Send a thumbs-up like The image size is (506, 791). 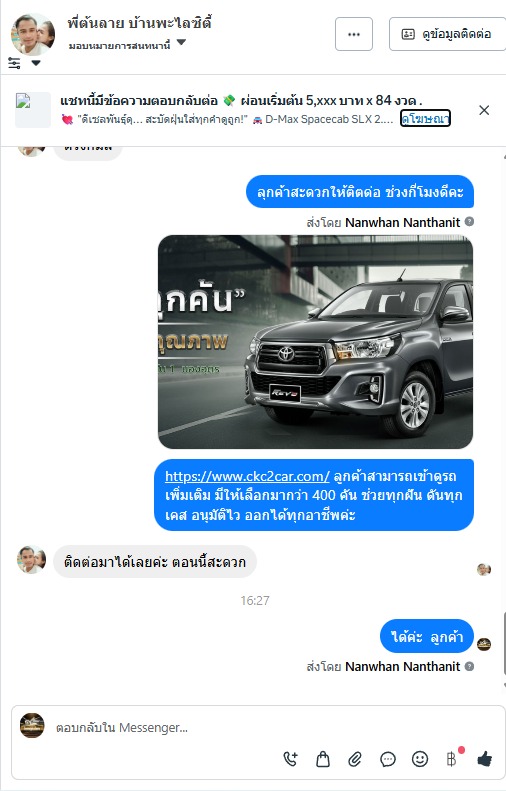coord(484,758)
